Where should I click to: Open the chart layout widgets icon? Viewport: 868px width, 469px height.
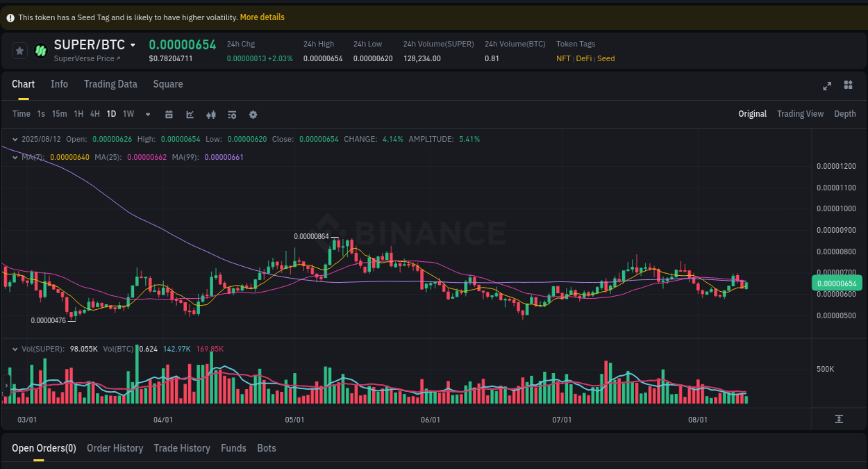point(848,85)
